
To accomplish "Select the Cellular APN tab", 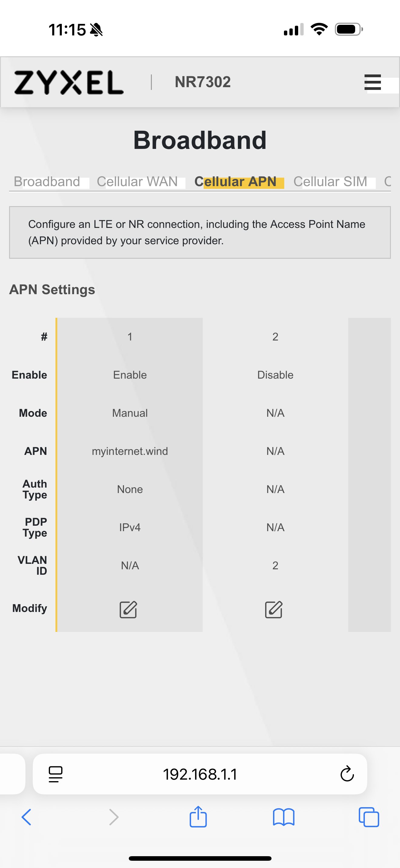I will pos(235,182).
